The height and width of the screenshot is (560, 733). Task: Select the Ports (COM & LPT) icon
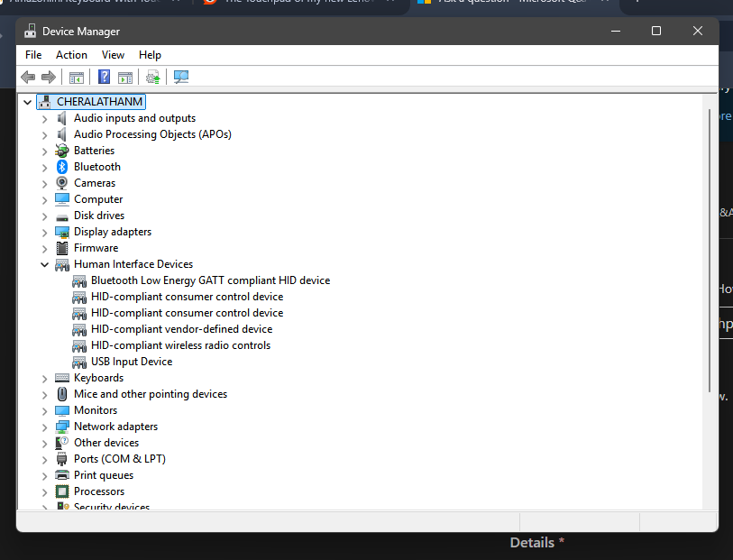61,459
